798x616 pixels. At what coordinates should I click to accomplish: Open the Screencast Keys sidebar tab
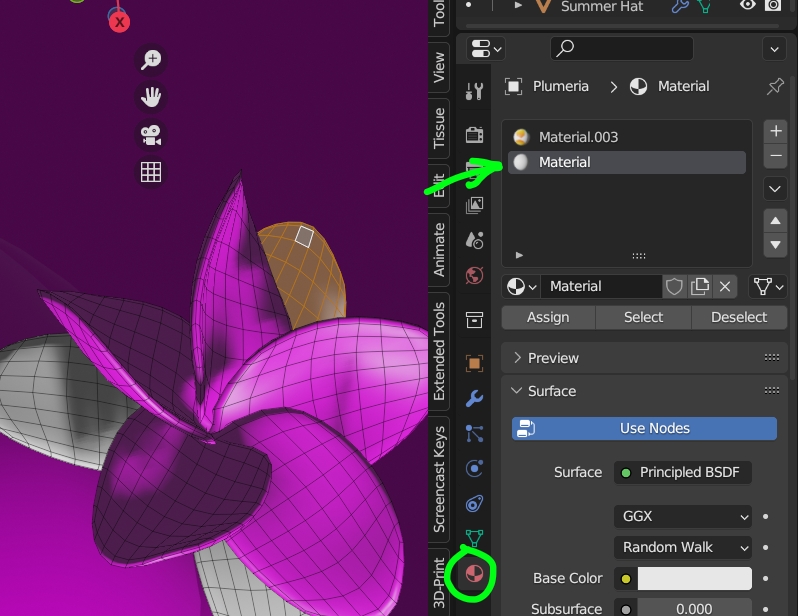coord(439,479)
